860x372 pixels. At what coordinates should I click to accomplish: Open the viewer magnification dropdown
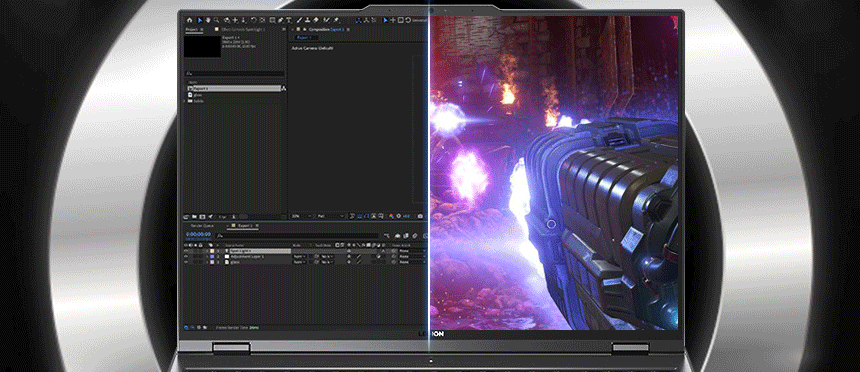pos(302,216)
